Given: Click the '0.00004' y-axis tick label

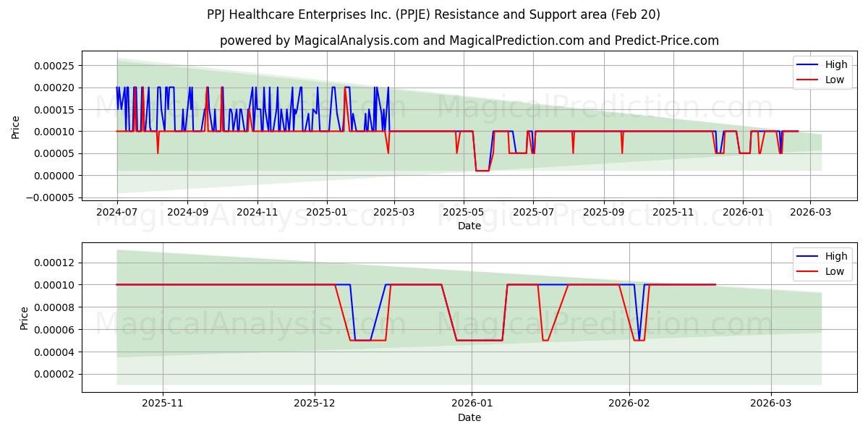Looking at the screenshot, I should [x=54, y=352].
